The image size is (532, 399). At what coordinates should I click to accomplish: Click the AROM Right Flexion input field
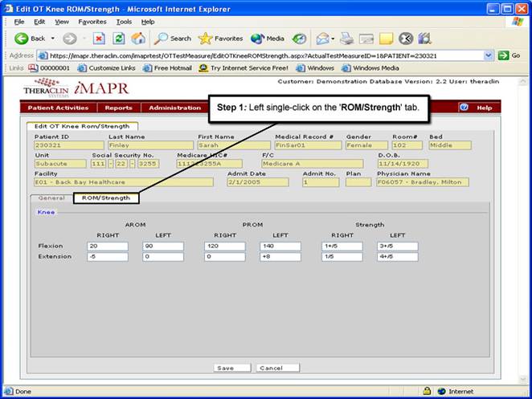pos(108,246)
